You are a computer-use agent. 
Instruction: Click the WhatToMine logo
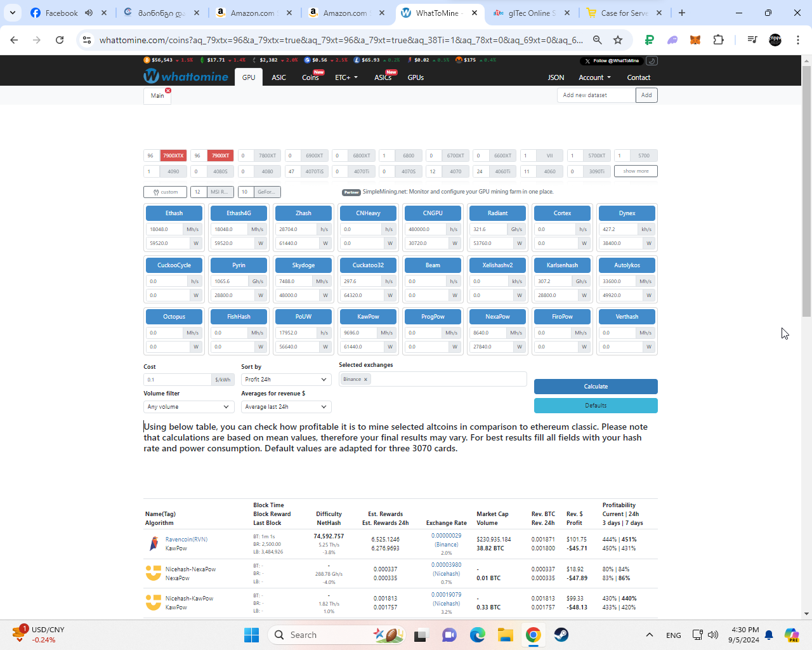(186, 77)
